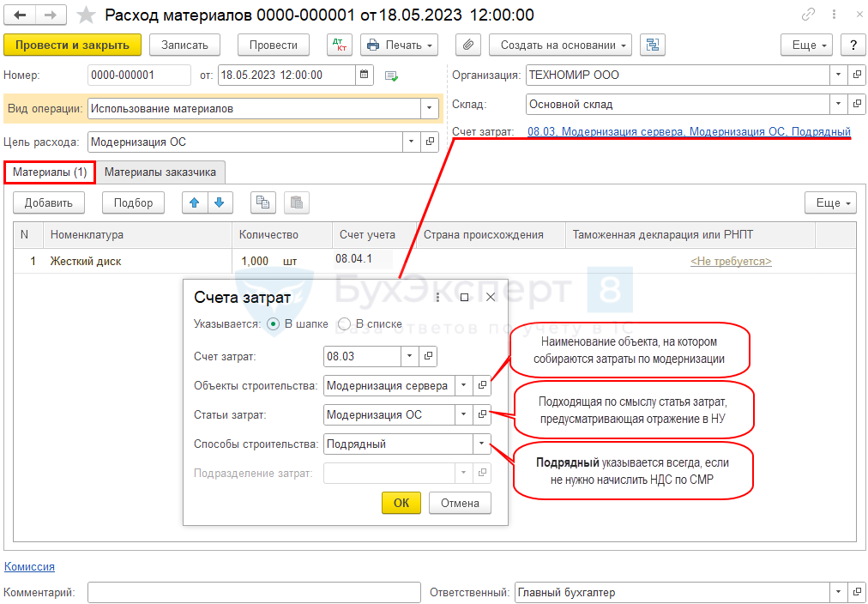Expand the 'Вид операции' dropdown
868x604 pixels.
click(x=428, y=109)
